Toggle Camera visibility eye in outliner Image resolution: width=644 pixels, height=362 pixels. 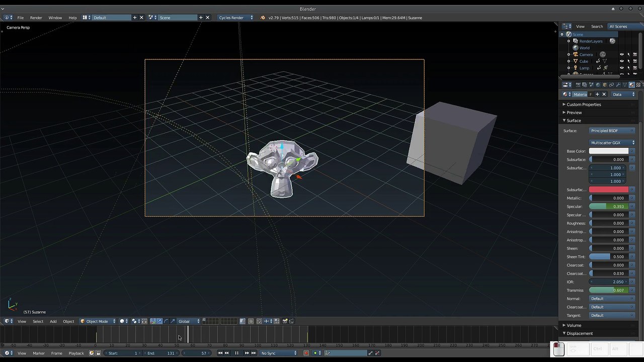coord(622,54)
